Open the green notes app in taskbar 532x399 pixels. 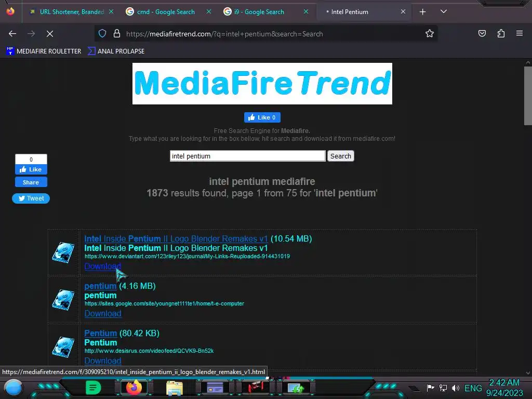[94, 388]
